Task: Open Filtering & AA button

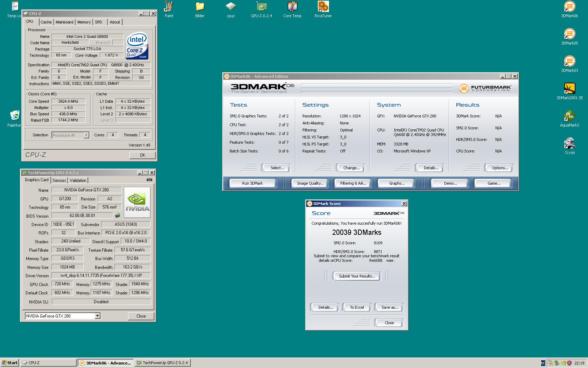Action: click(x=353, y=183)
